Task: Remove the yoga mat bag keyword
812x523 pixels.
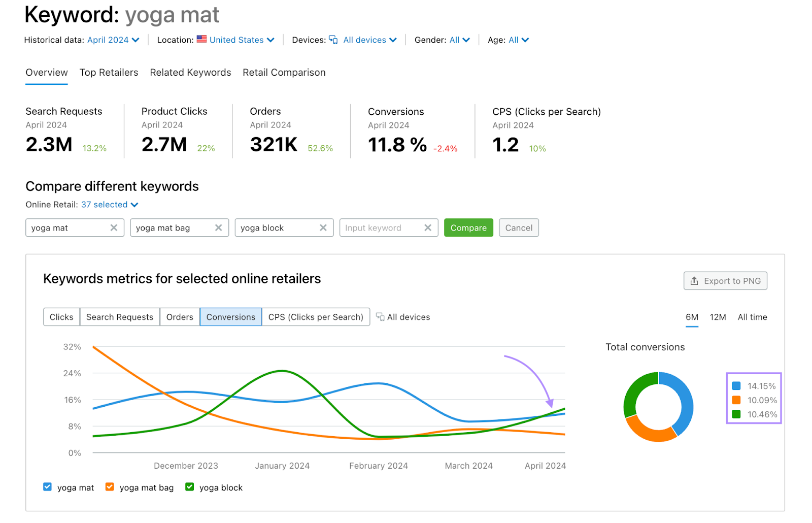Action: 218,228
